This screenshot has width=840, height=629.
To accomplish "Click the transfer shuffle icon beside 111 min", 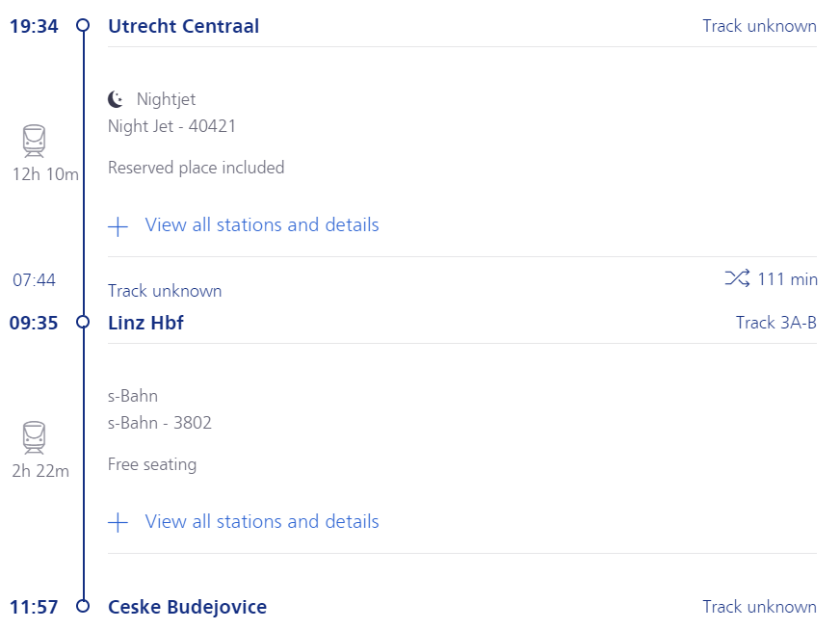I will point(737,279).
